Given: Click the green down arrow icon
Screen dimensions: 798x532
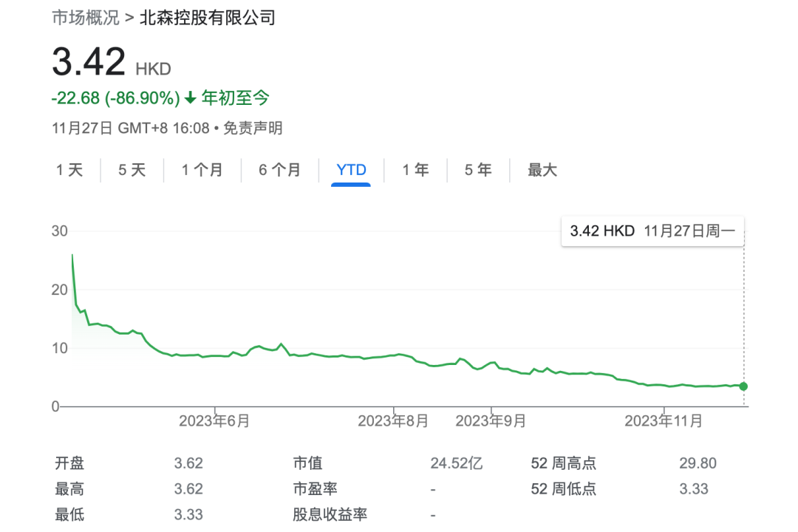Looking at the screenshot, I should [x=190, y=98].
